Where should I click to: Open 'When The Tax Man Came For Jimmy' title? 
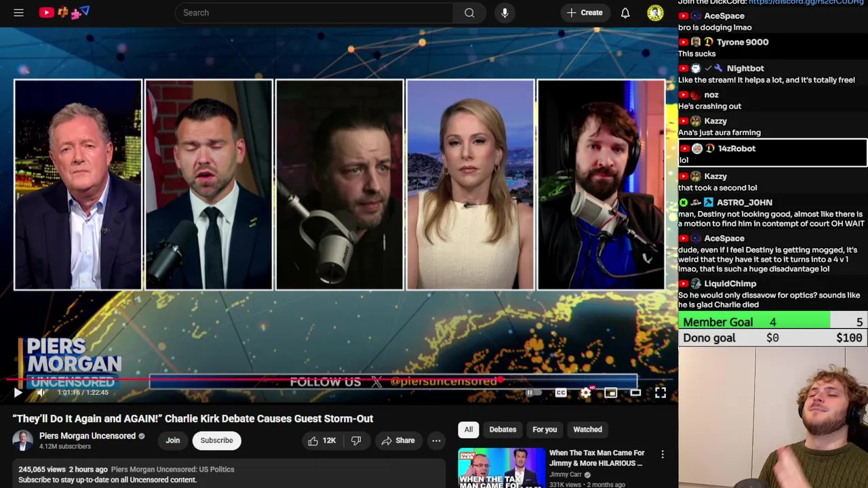coord(597,457)
